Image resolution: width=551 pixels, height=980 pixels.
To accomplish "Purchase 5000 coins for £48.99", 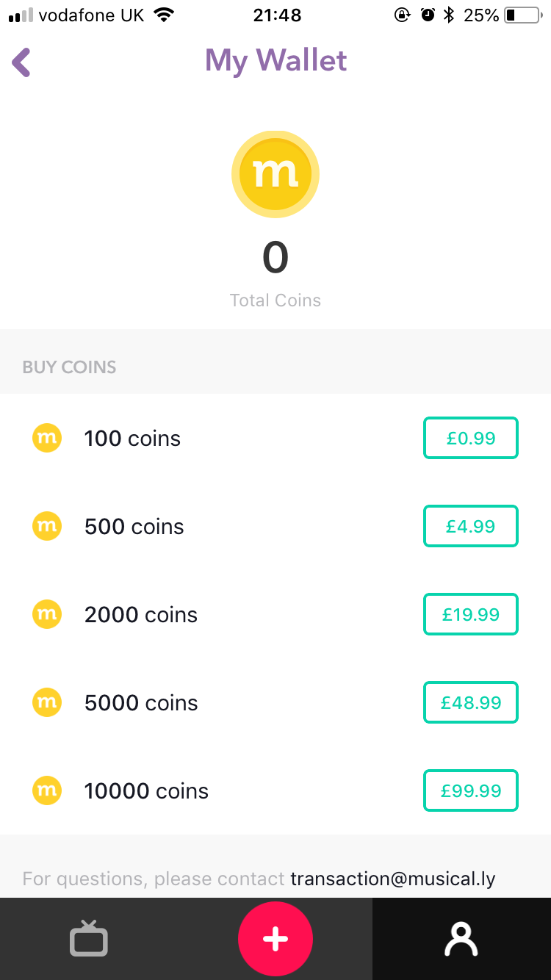I will click(x=471, y=702).
